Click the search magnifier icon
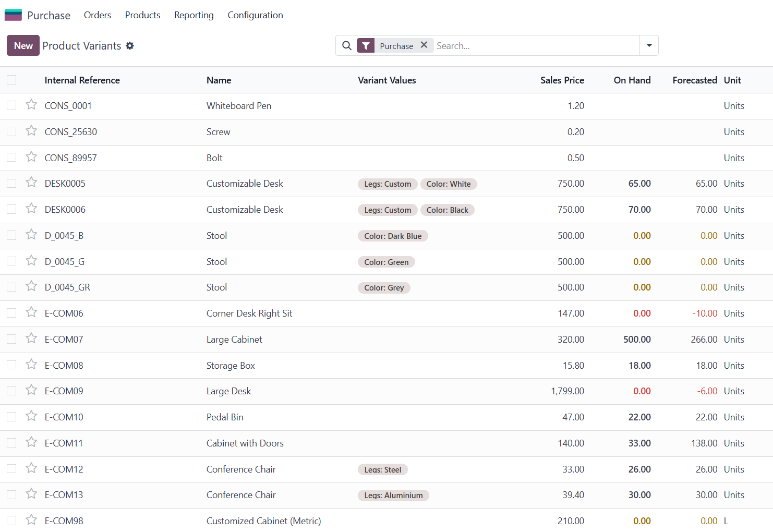 coord(347,46)
